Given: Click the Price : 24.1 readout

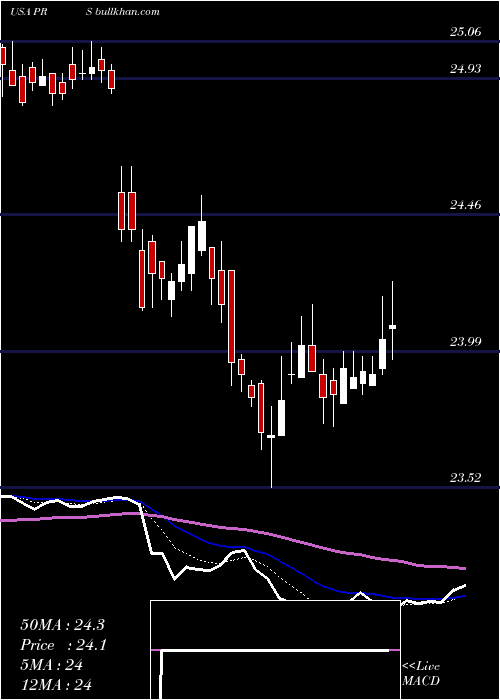Looking at the screenshot, I should [x=63, y=645].
